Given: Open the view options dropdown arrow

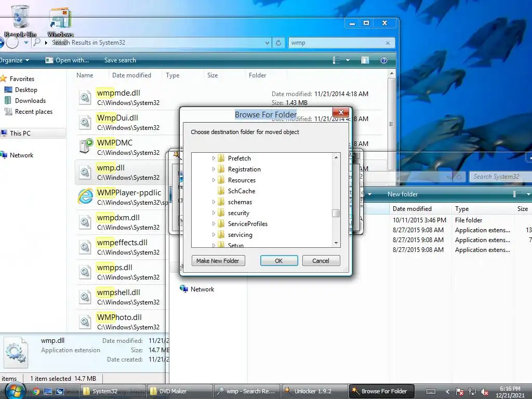Looking at the screenshot, I should (348, 60).
